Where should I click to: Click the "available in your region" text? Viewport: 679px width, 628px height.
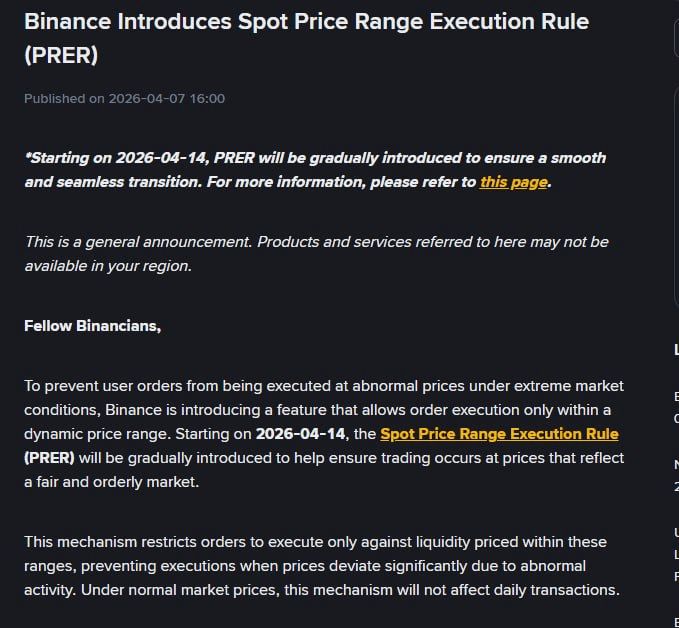[107, 266]
